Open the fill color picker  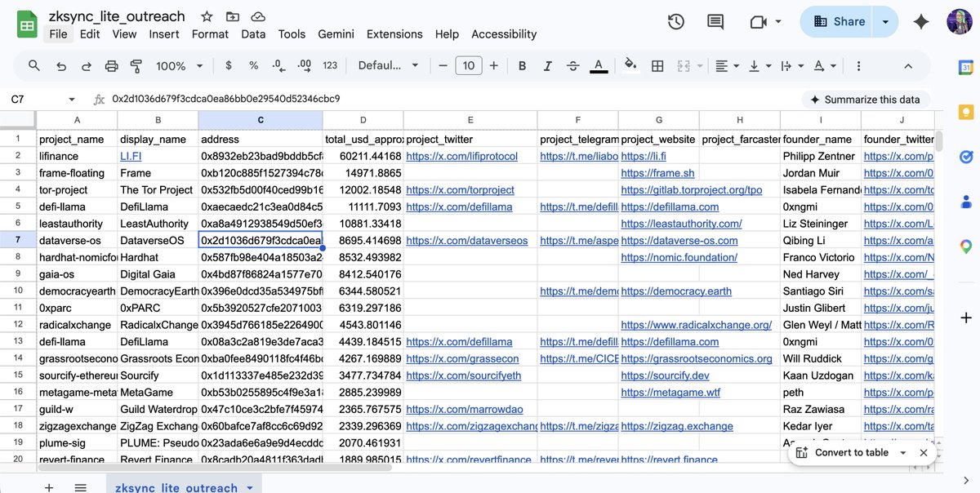tap(630, 65)
